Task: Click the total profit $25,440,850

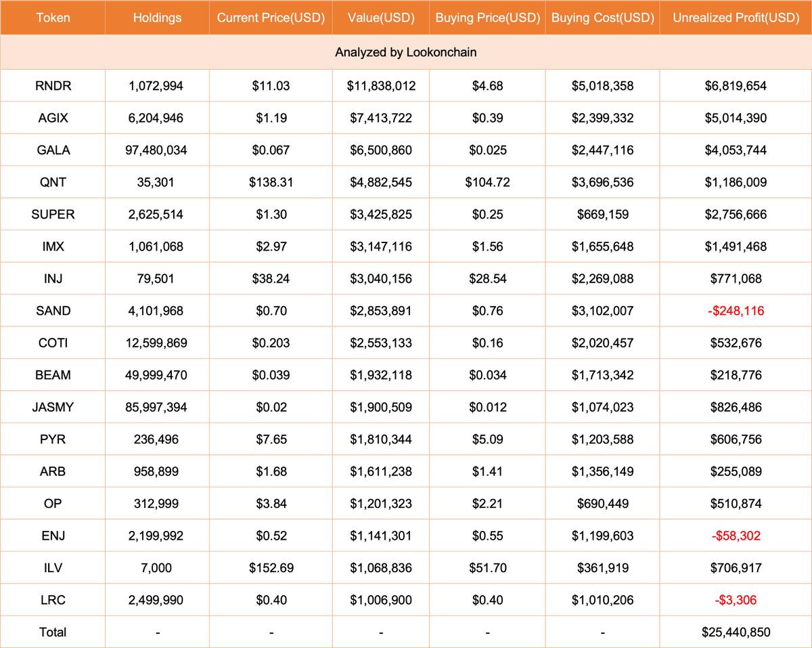Action: (736, 632)
